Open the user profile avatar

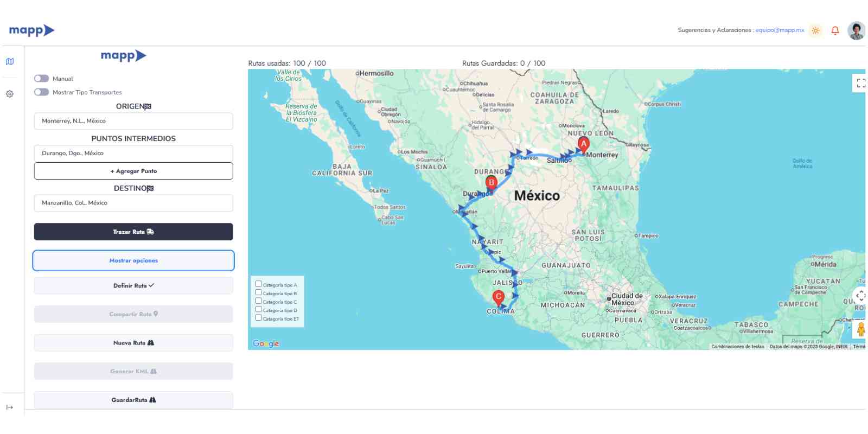pos(856,30)
